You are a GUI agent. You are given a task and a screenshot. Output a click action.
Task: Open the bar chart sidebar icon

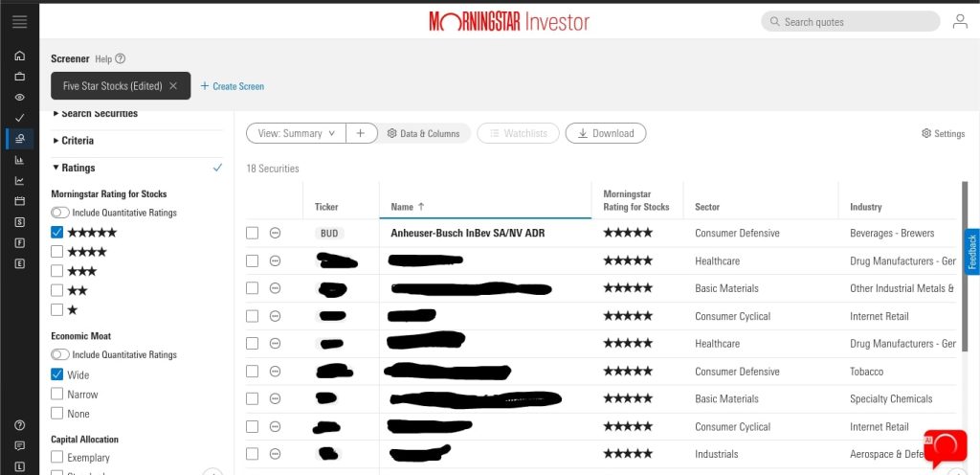[19, 160]
